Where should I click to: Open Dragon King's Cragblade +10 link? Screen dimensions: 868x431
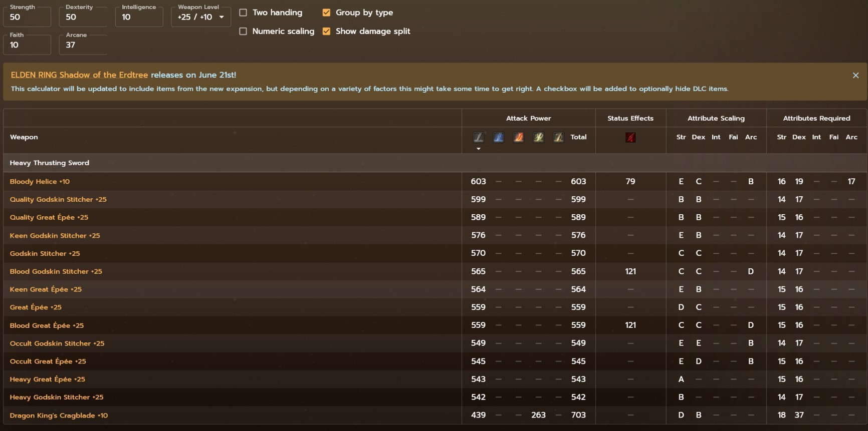tap(59, 415)
